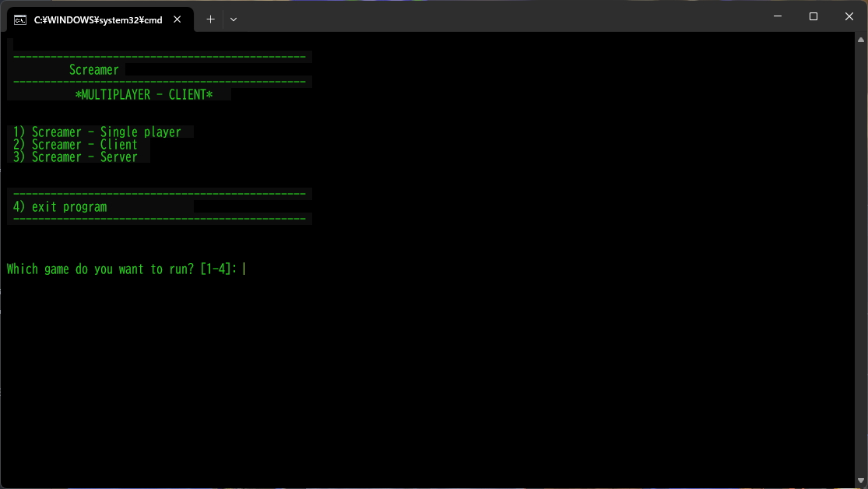Viewport: 868px width, 489px height.
Task: Select the C:\WINDOWS\system32\cmd tab
Action: tap(97, 19)
